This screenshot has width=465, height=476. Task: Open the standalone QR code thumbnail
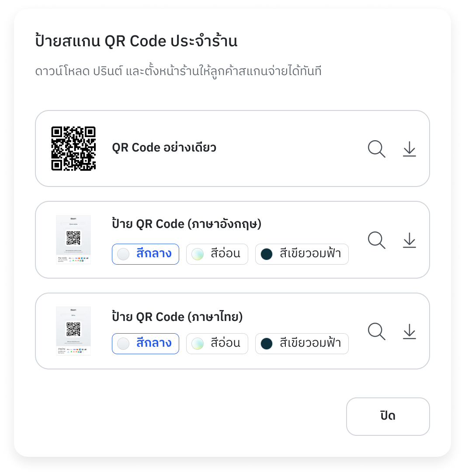(x=73, y=148)
